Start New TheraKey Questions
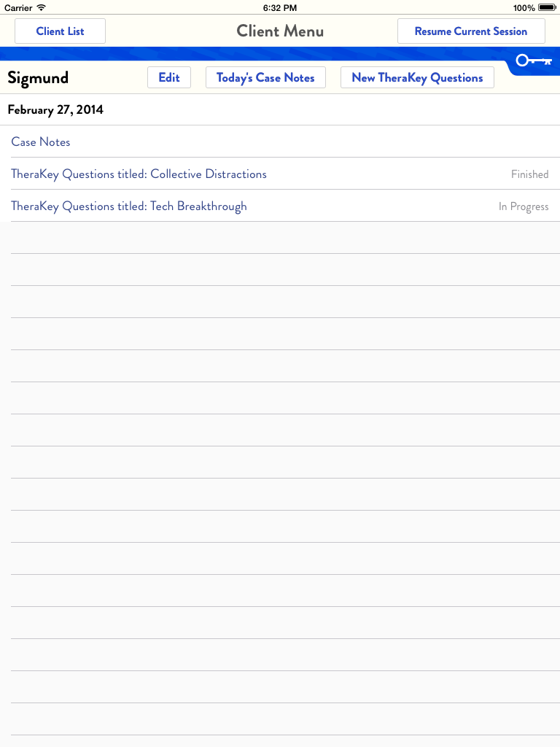This screenshot has height=747, width=560. click(417, 77)
